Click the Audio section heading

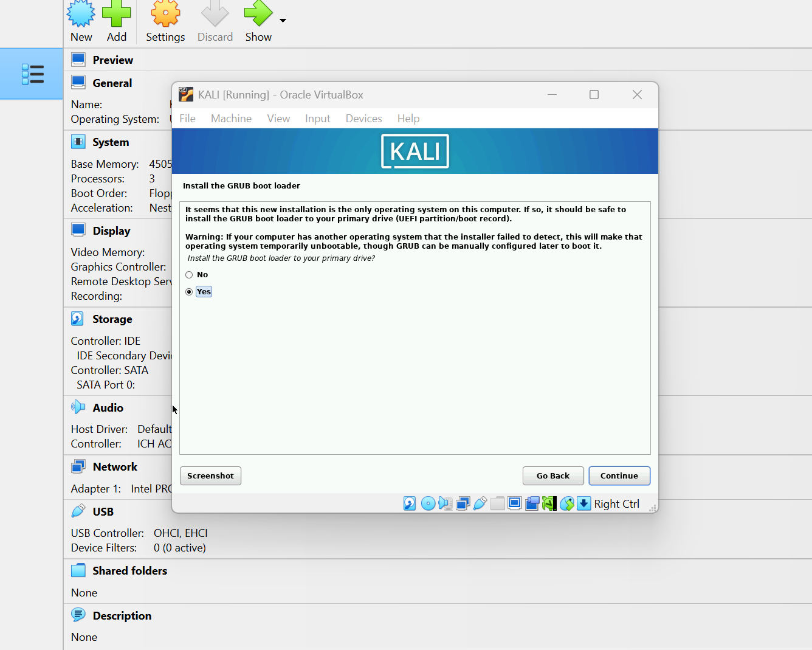click(x=108, y=408)
